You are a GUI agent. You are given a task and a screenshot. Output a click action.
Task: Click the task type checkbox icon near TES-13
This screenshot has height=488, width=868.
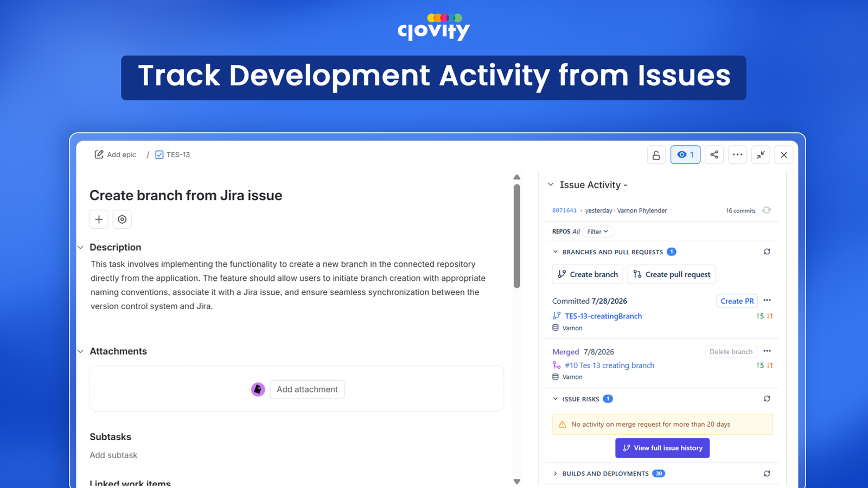pyautogui.click(x=159, y=155)
